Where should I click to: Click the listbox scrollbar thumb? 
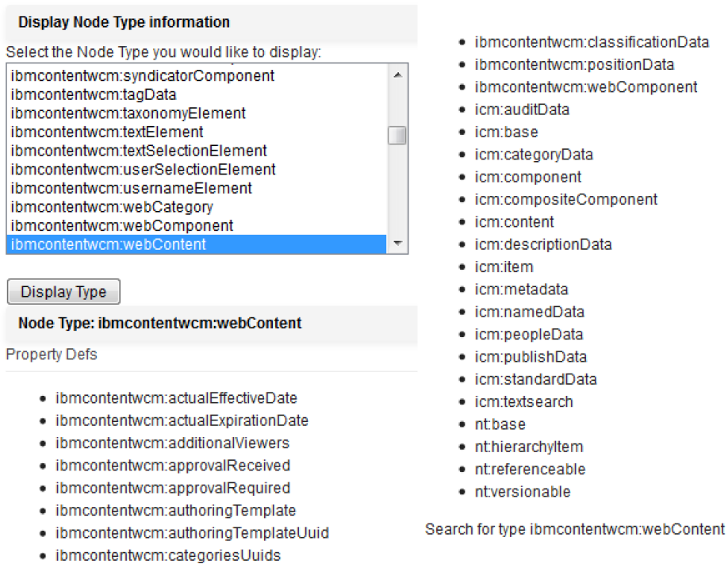click(397, 135)
